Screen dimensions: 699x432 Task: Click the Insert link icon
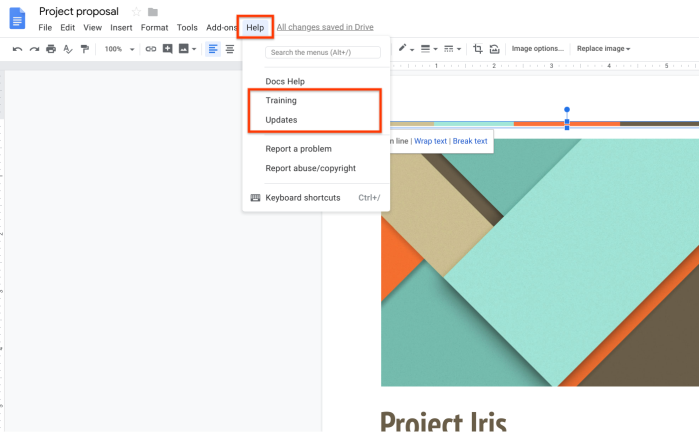[x=151, y=49]
